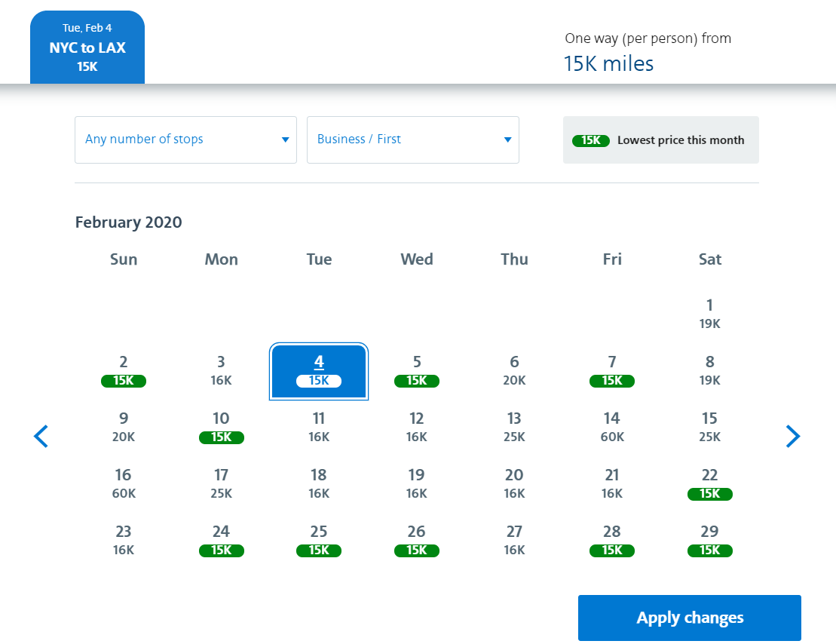Pick February 6 with 20K fare
The height and width of the screenshot is (644, 836).
tap(515, 371)
